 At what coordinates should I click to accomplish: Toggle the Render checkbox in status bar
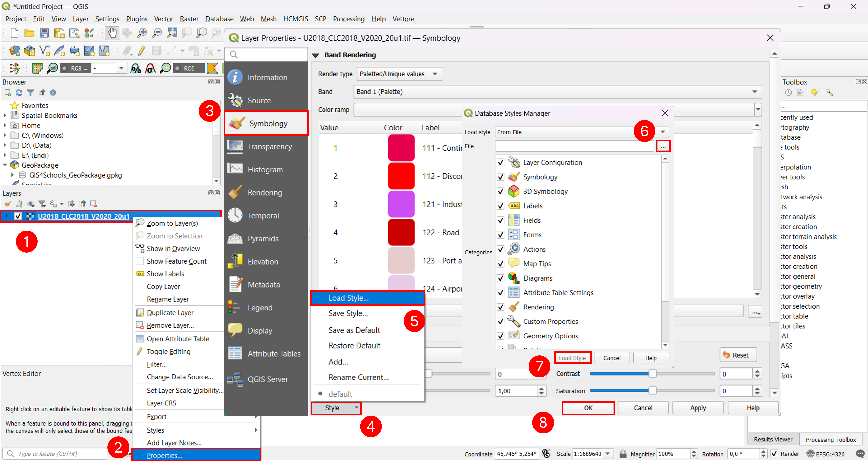click(x=774, y=454)
